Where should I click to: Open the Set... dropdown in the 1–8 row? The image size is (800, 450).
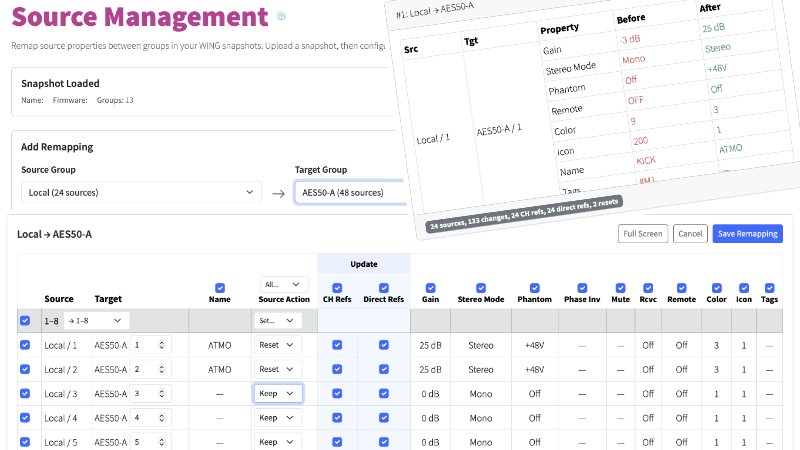(278, 320)
